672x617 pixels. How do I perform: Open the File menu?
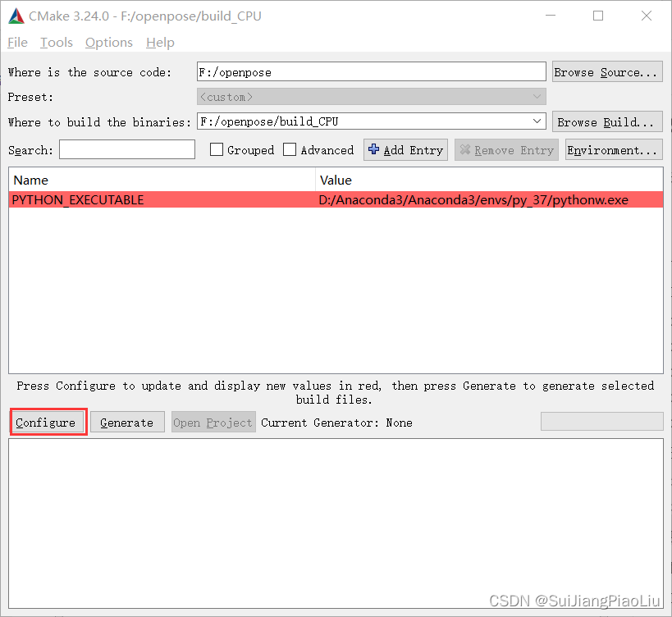pyautogui.click(x=17, y=43)
